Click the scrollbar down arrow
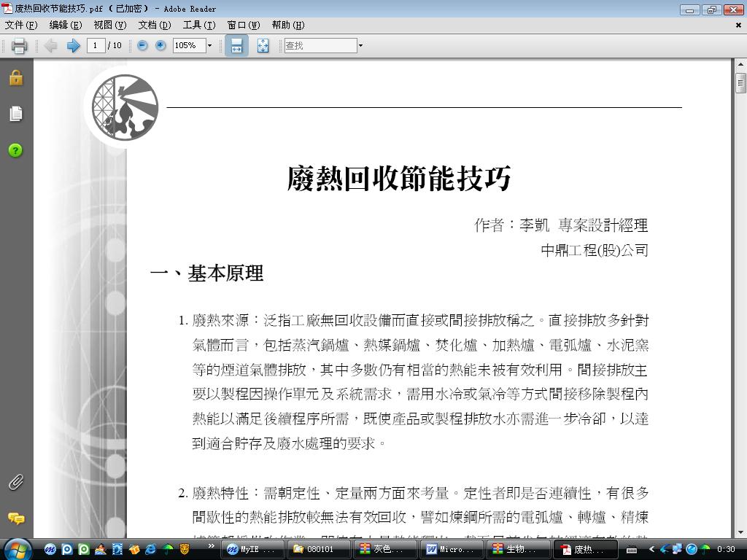747x560 pixels. (740, 532)
